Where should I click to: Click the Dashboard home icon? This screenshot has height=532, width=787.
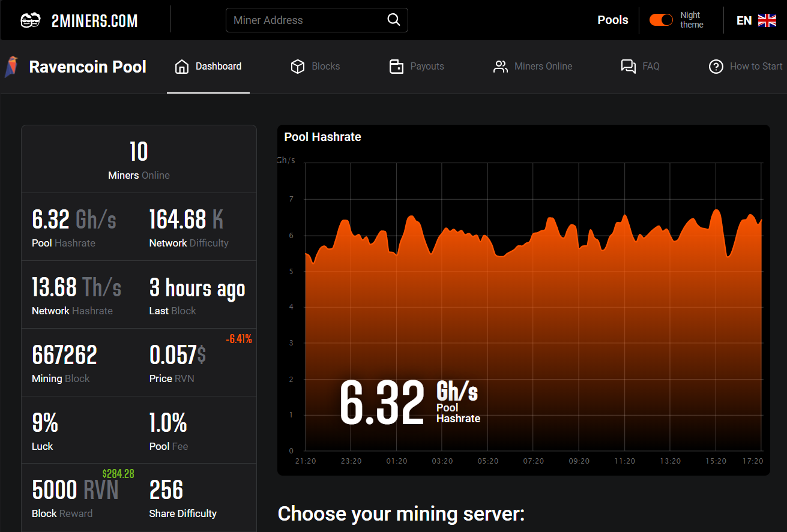181,67
